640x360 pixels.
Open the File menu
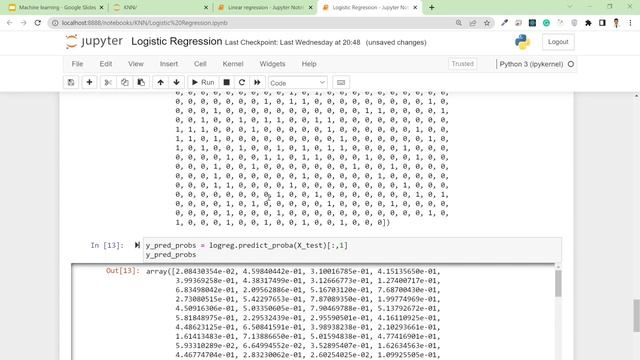pos(77,64)
